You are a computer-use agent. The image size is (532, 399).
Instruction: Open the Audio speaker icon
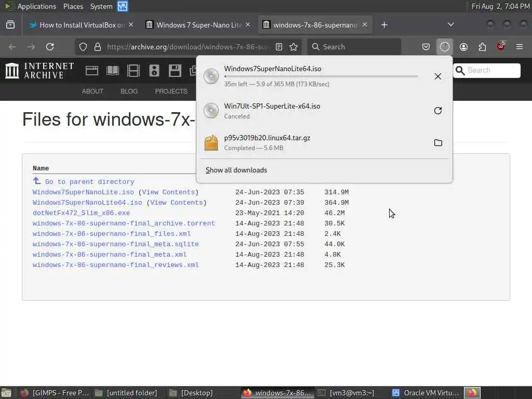pyautogui.click(x=154, y=71)
